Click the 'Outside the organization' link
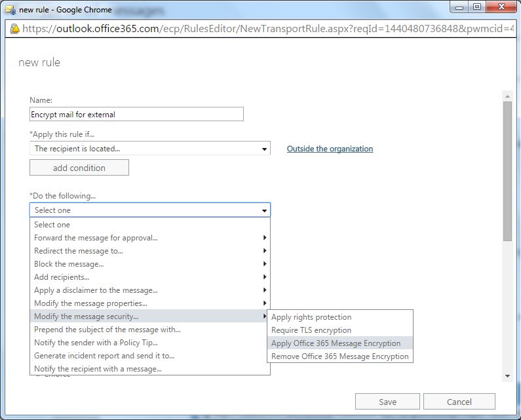The image size is (521, 420). (x=330, y=149)
